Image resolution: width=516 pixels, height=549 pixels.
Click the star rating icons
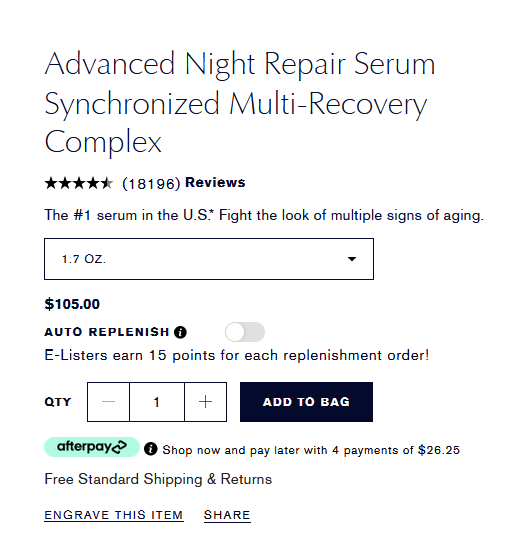pyautogui.click(x=79, y=183)
